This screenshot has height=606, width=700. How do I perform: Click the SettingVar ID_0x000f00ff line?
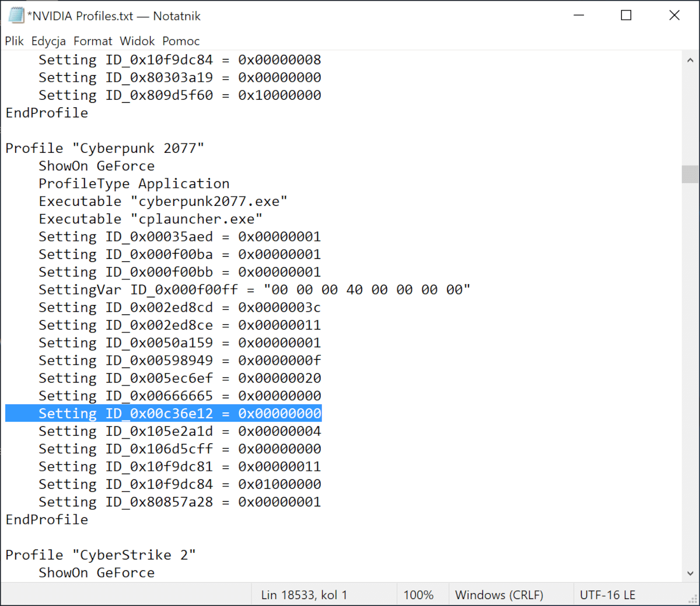click(x=254, y=290)
